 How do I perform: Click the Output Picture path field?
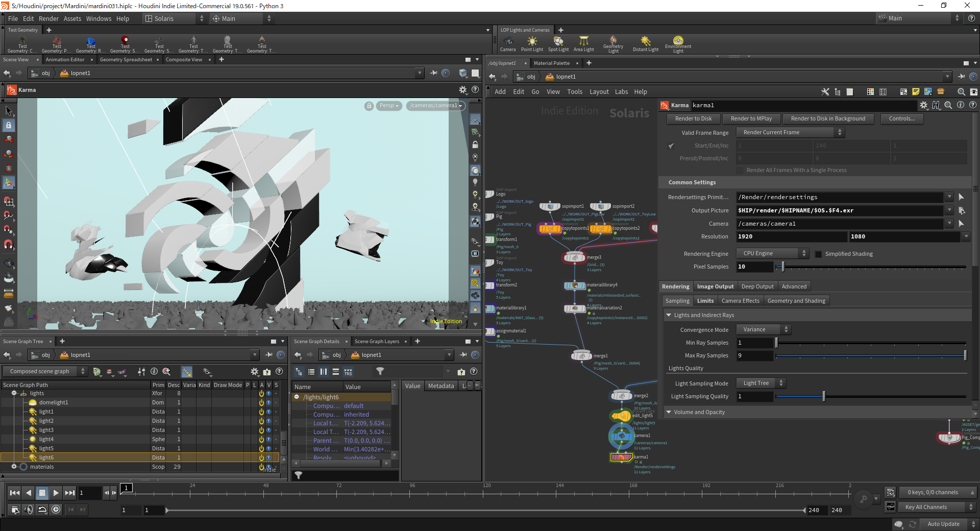[x=840, y=210]
